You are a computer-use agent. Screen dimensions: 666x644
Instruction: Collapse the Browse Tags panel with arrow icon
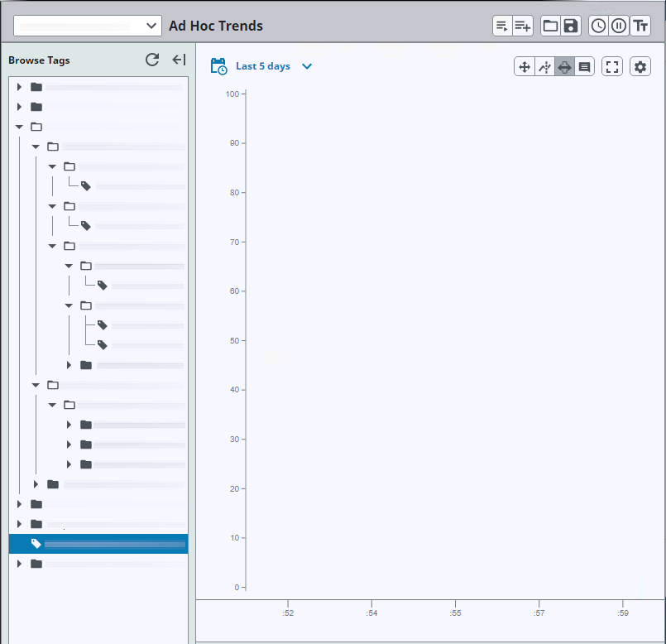point(179,60)
